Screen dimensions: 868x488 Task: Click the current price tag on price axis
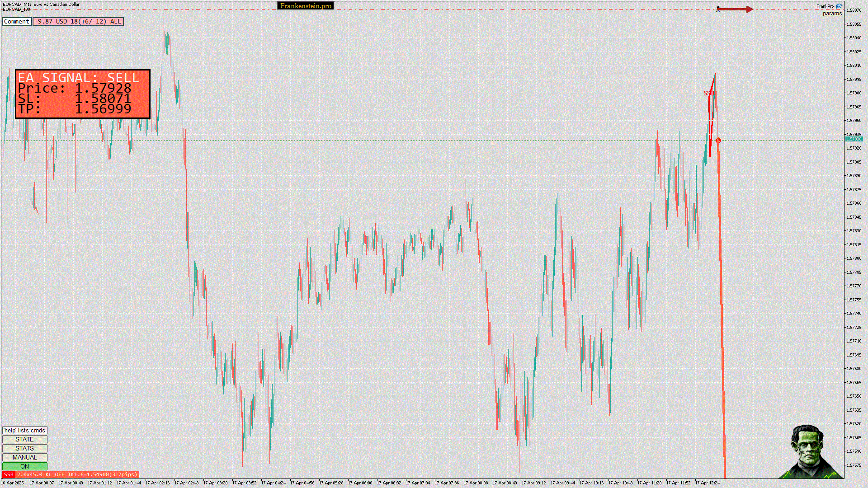pyautogui.click(x=854, y=139)
